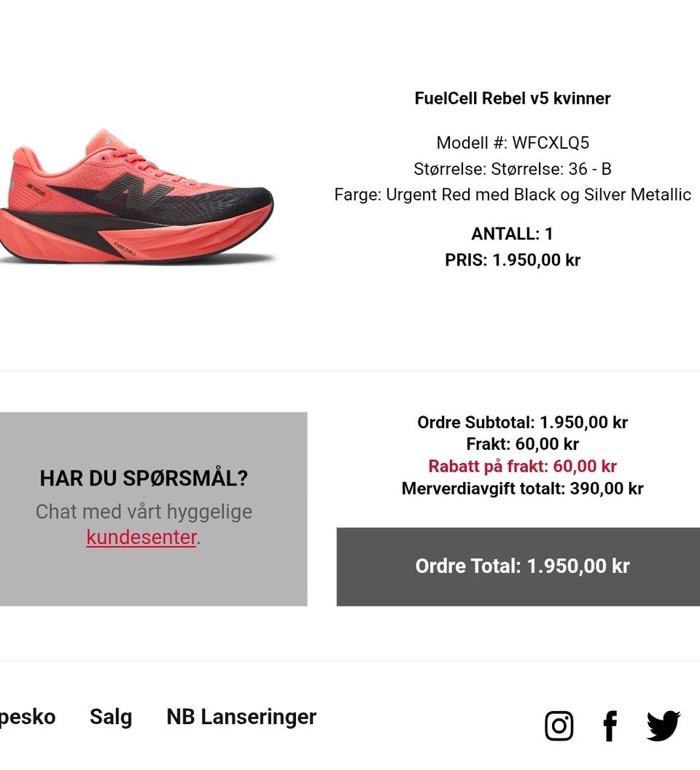Click the Rabatt på frakt red line
Viewport: 700px width, 770px height.
tap(522, 466)
